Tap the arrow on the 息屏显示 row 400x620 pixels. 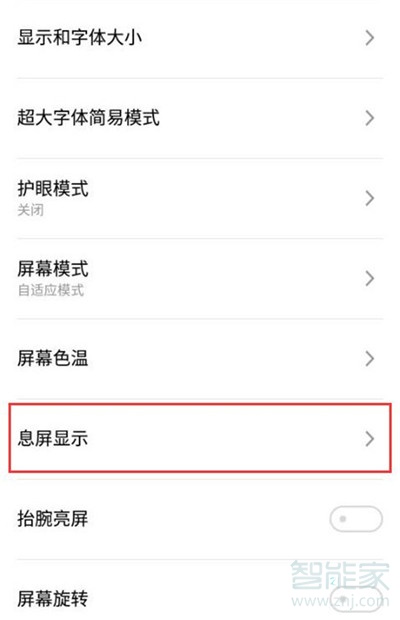(x=370, y=439)
